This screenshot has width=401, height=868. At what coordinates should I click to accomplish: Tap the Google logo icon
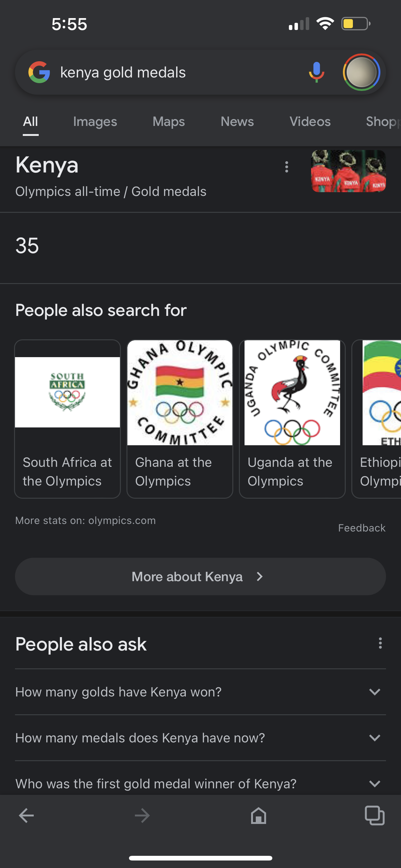pyautogui.click(x=39, y=72)
